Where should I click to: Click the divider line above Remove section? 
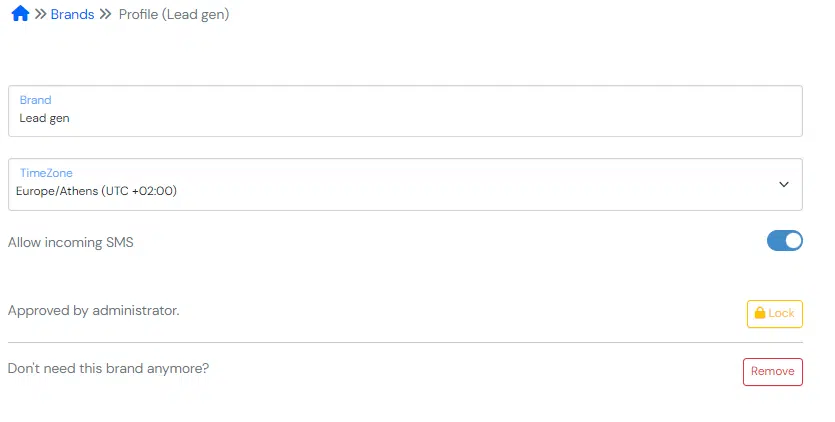(x=405, y=343)
